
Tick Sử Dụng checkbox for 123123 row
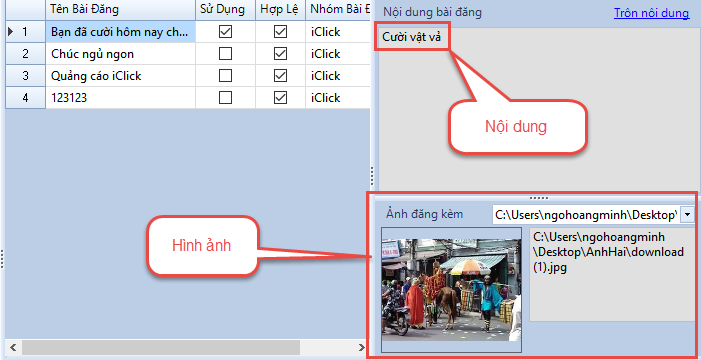pos(225,97)
